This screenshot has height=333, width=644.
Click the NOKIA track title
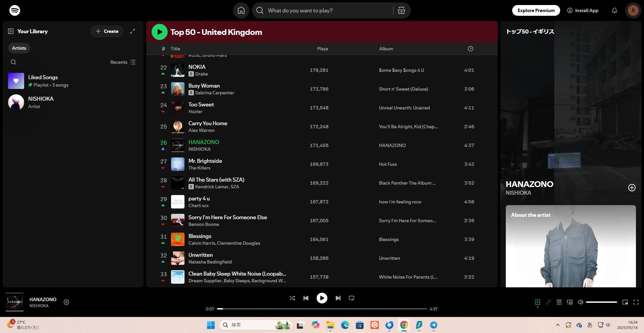pyautogui.click(x=197, y=67)
